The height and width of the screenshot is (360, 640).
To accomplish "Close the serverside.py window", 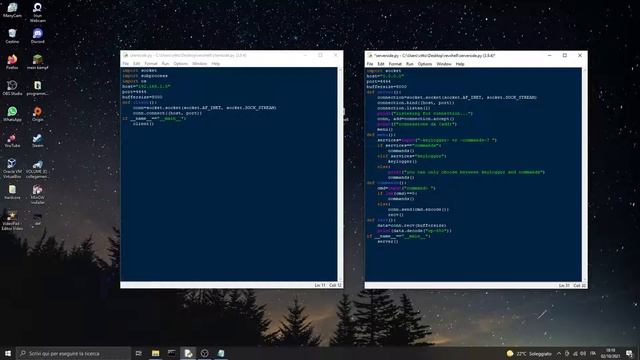I will tap(580, 56).
